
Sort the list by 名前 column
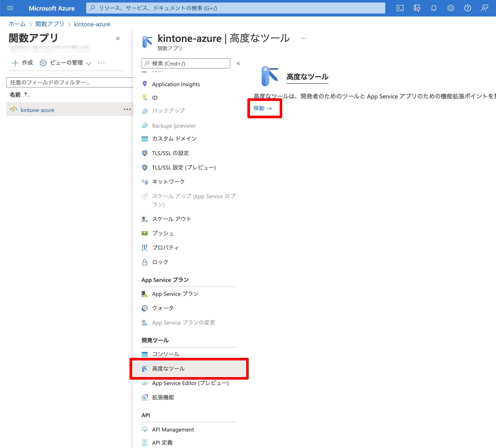click(20, 95)
